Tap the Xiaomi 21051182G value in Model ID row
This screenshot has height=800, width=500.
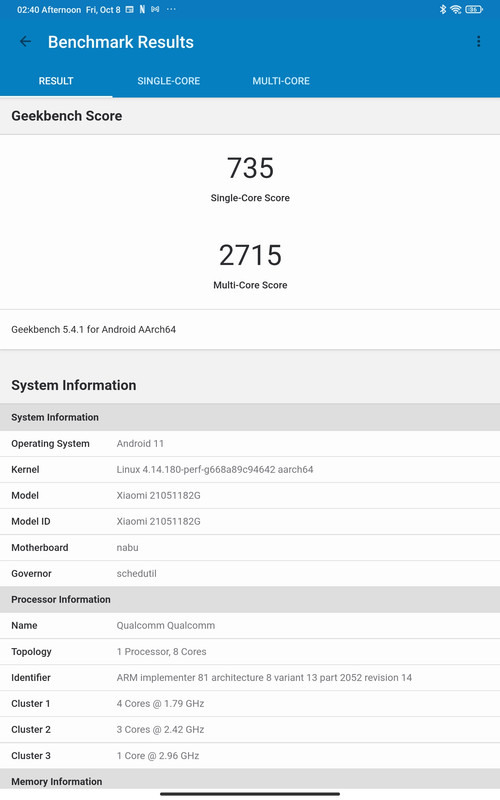coord(159,521)
